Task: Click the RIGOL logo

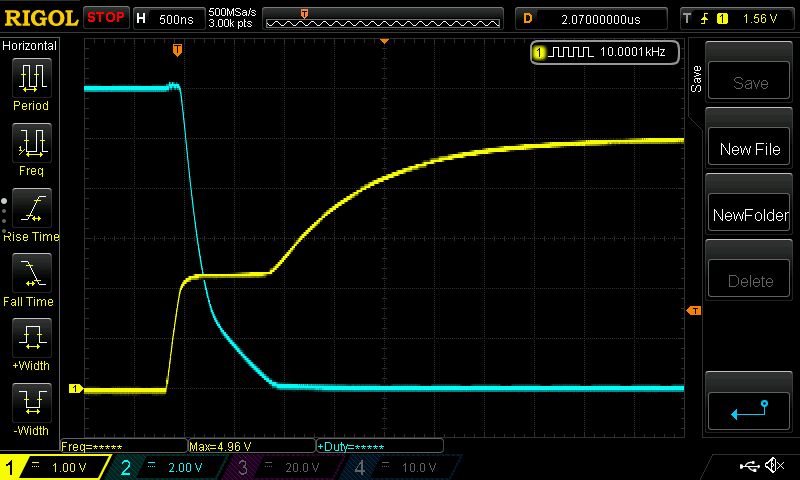Action: 41,18
